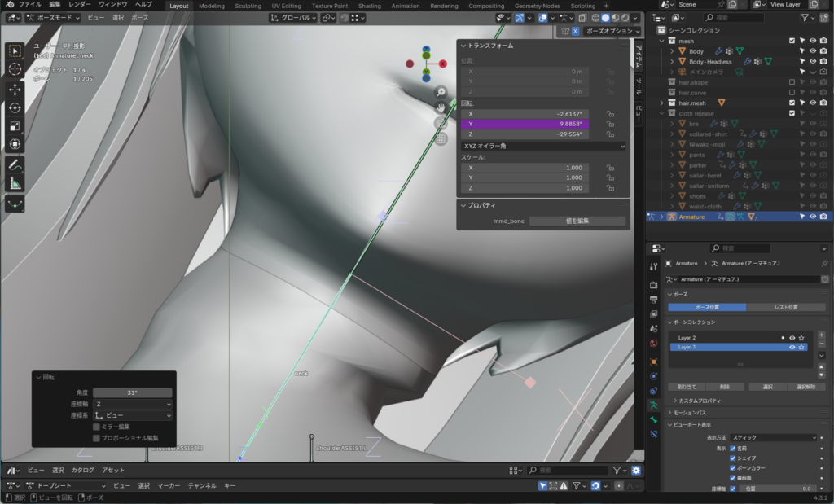Screen dimensions: 834x504
Task: Switch to the Sculpting workspace tab
Action: click(248, 6)
